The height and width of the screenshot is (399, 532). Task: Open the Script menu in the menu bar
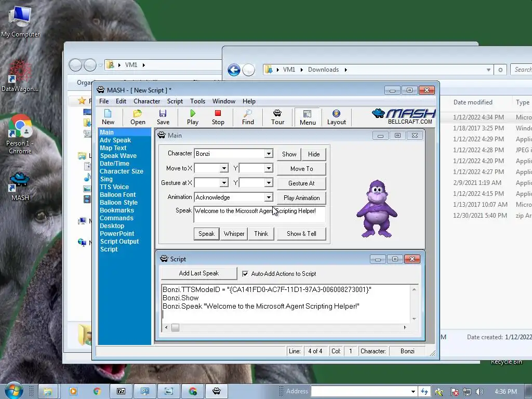(175, 101)
